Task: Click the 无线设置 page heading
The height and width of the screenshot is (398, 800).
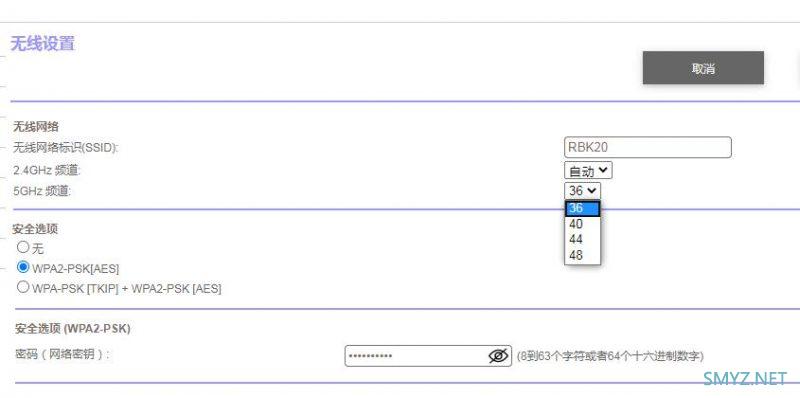Action: (43, 43)
